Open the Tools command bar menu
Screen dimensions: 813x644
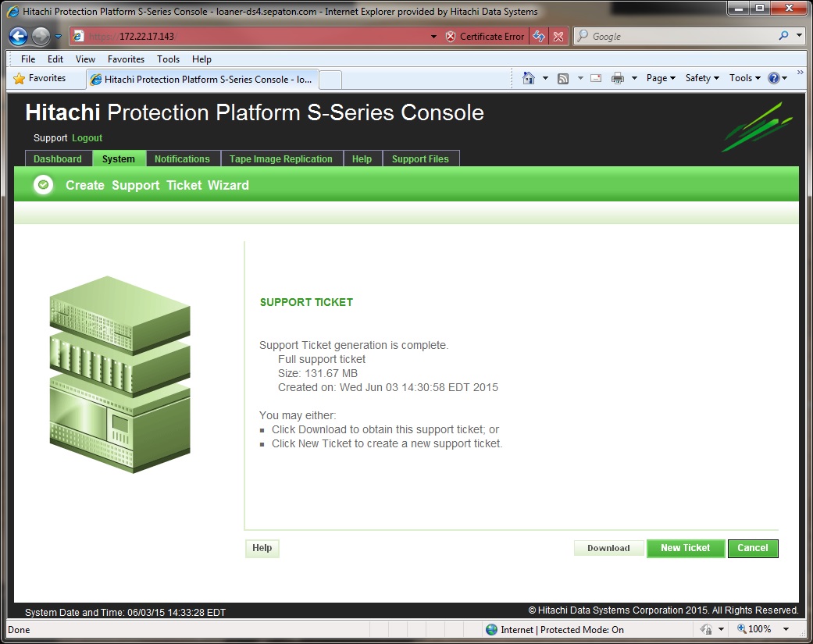tap(744, 78)
